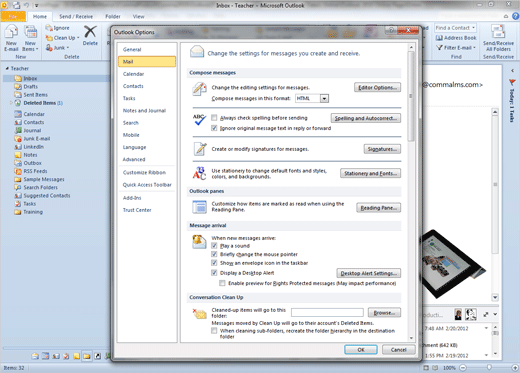Expand the Junk dropdown
Viewport: 520px width, 373px height.
(x=68, y=48)
